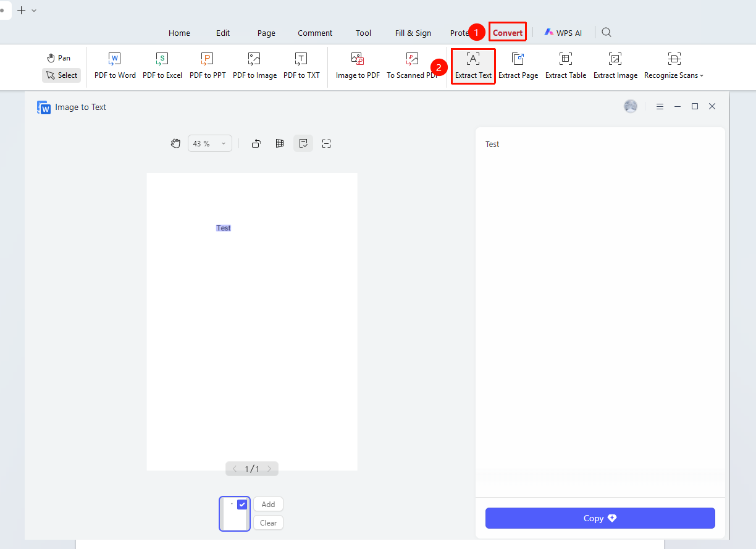Toggle the highlighted page-check icon in Image to Text
The image size is (756, 549).
pos(303,143)
